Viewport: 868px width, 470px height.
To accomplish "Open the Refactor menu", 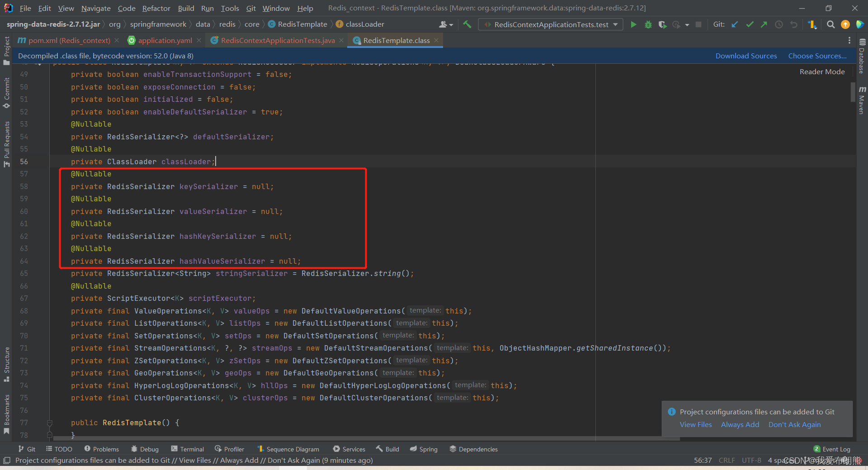I will [x=156, y=8].
